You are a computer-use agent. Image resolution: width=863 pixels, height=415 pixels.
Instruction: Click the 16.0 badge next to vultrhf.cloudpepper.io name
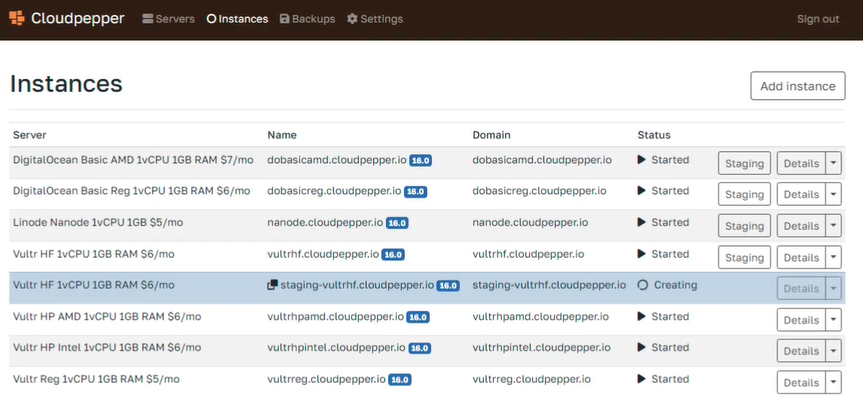pyautogui.click(x=393, y=255)
